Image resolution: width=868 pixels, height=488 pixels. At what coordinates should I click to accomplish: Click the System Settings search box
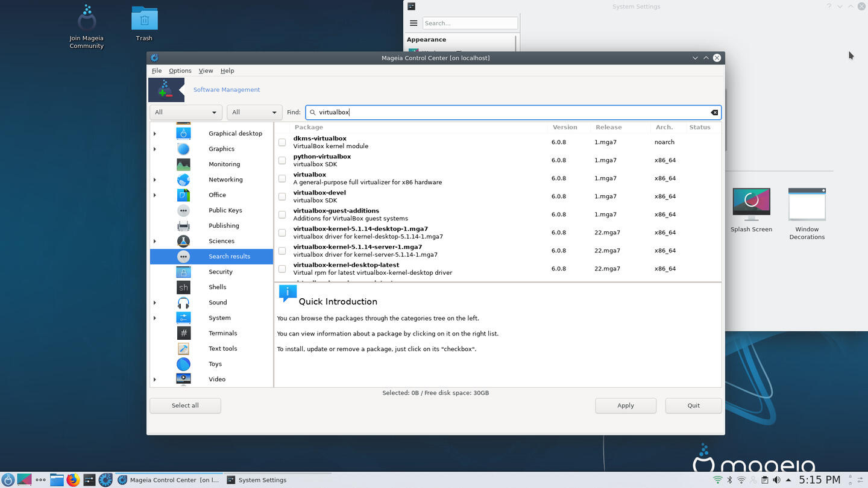tap(470, 23)
